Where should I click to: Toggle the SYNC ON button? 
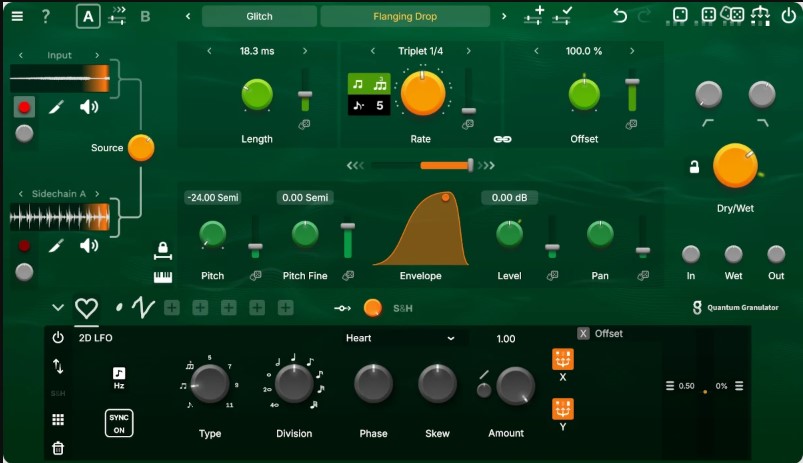point(119,423)
